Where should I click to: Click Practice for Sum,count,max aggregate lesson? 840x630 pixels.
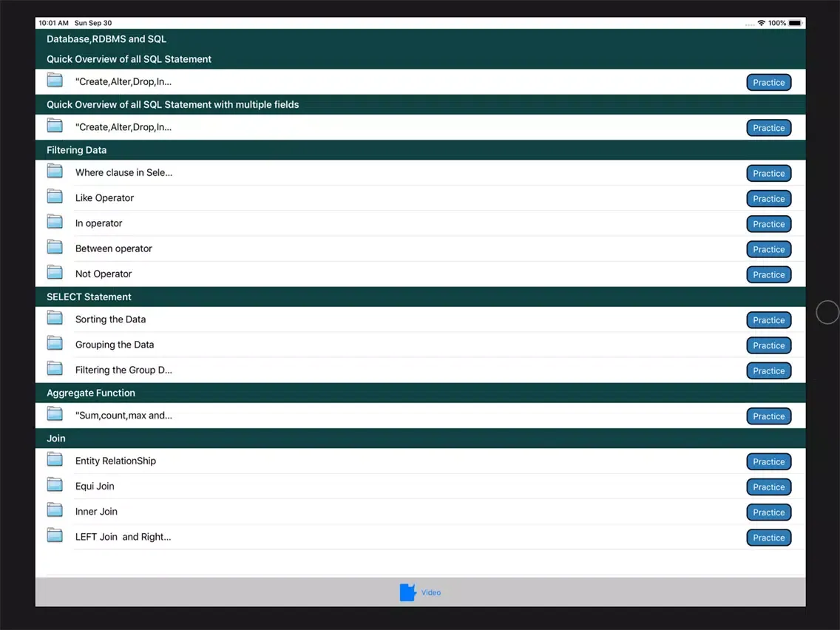pos(768,416)
